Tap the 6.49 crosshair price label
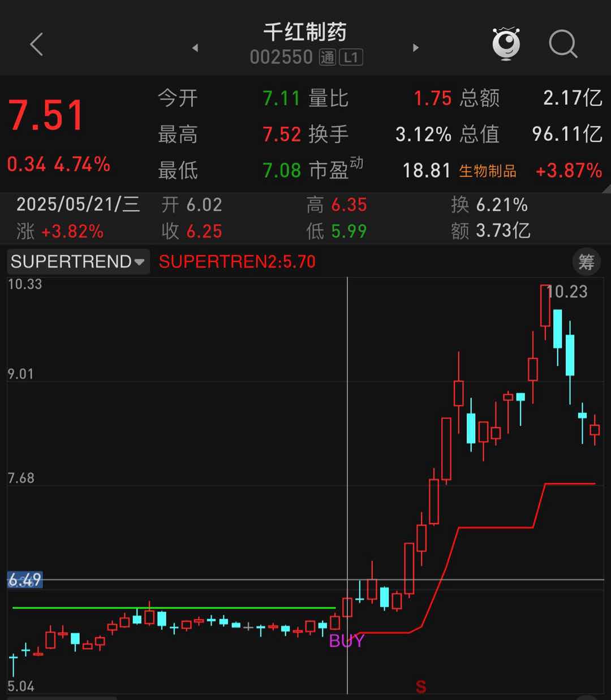Viewport: 611px width, 700px height. click(x=25, y=580)
